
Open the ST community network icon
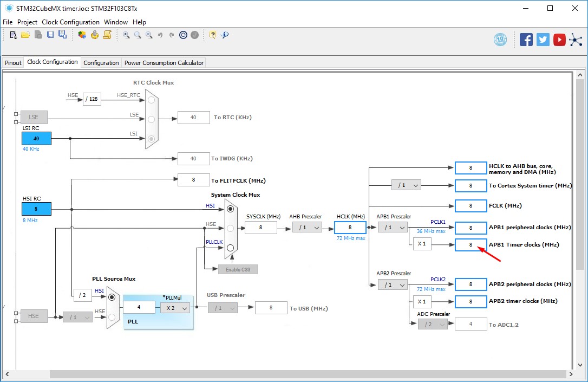[576, 40]
